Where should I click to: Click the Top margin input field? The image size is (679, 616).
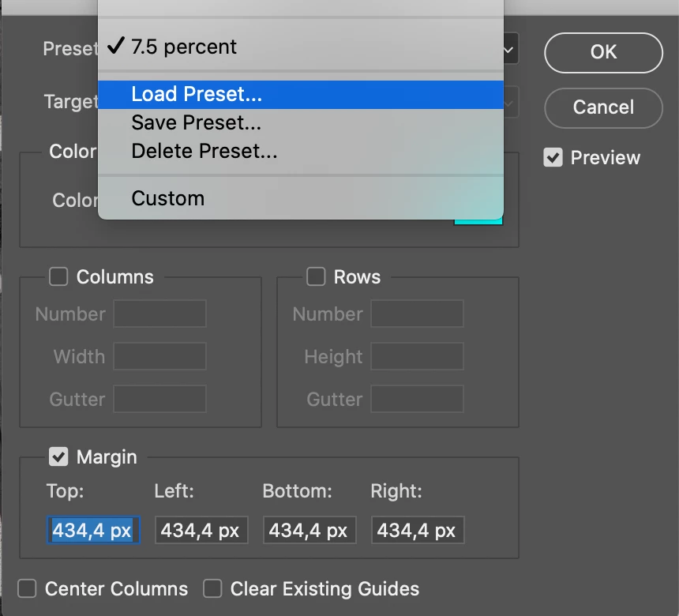point(93,531)
